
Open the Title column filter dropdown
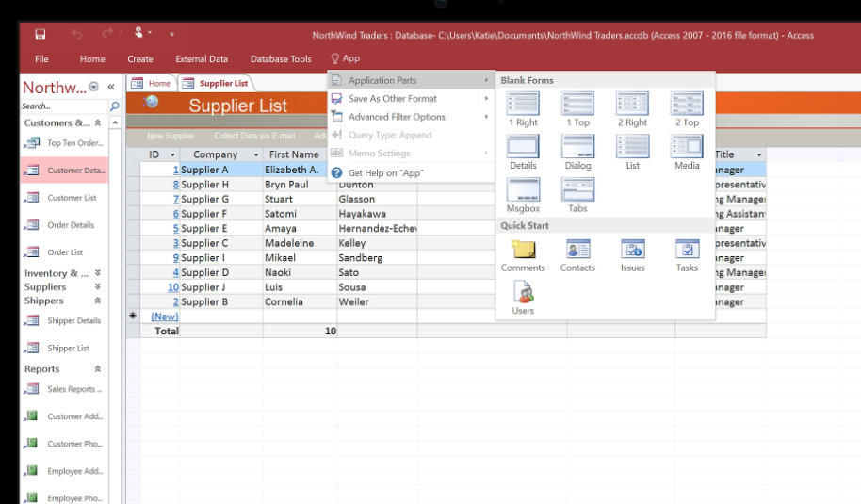click(x=759, y=154)
